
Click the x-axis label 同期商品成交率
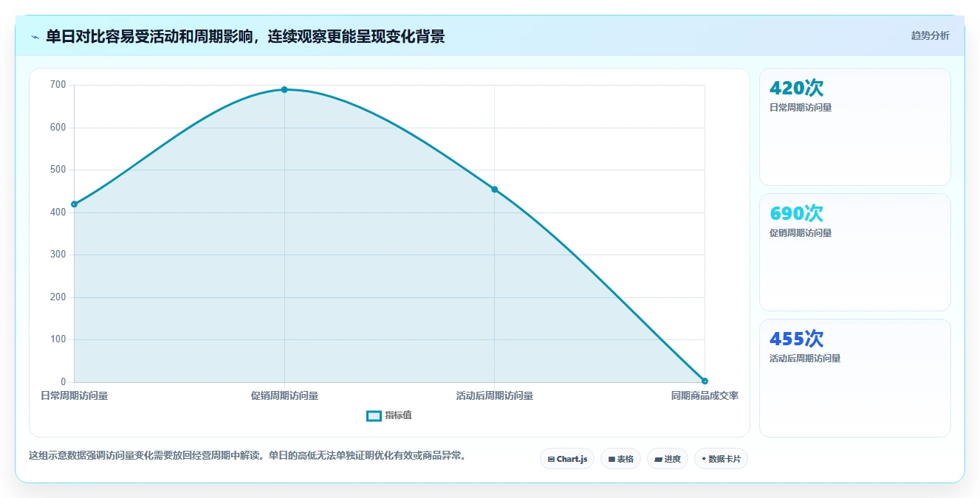(705, 395)
